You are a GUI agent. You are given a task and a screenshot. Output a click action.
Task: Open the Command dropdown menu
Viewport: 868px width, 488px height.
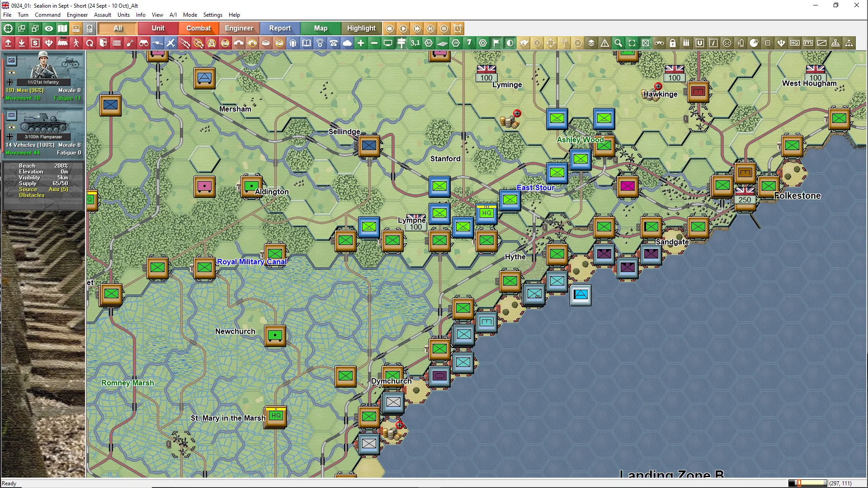click(x=47, y=15)
